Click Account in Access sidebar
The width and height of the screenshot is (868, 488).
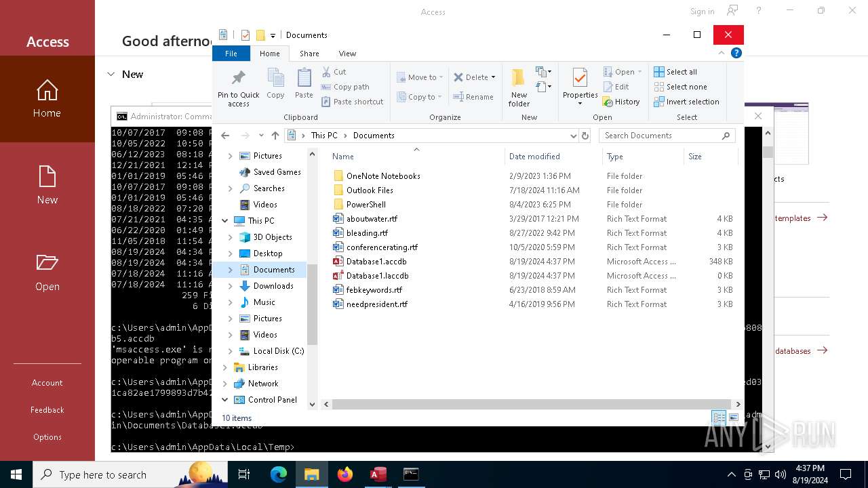[x=47, y=383]
